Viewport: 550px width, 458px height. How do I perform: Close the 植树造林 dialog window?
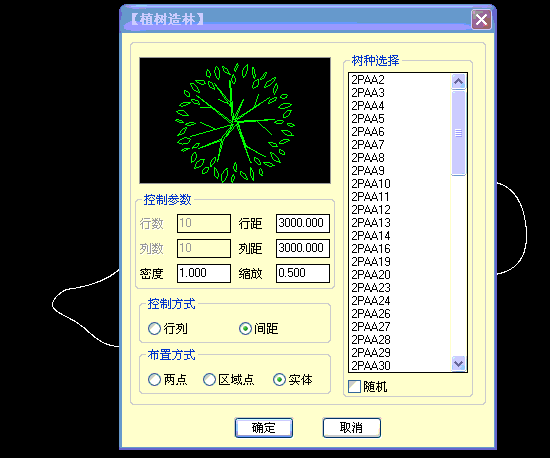[x=481, y=19]
